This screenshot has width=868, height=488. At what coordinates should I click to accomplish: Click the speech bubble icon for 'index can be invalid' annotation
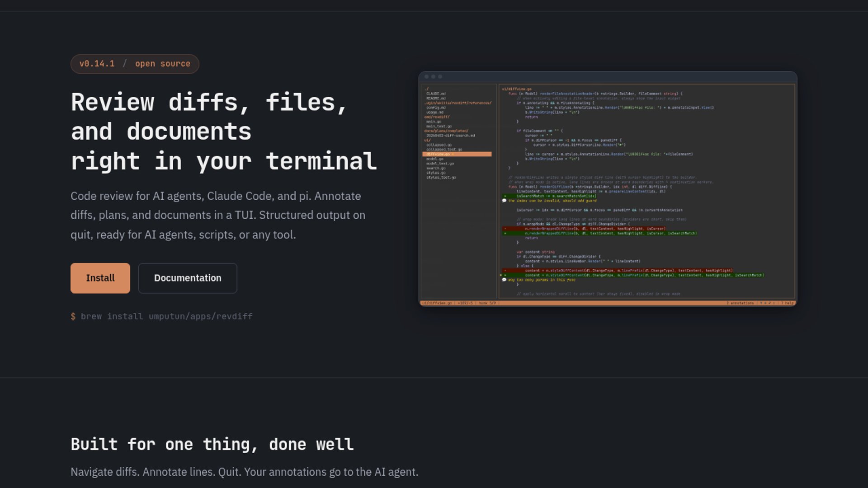tap(504, 201)
